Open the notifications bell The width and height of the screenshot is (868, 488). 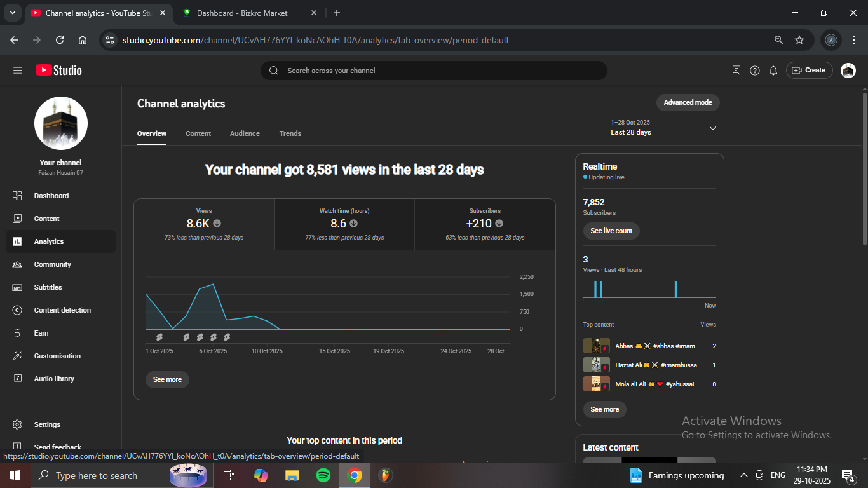(x=773, y=71)
